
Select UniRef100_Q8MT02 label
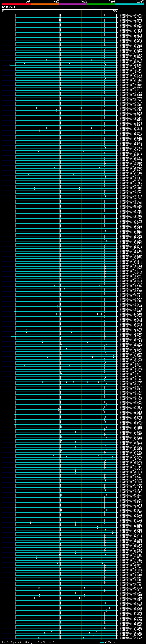tap(131, 565)
